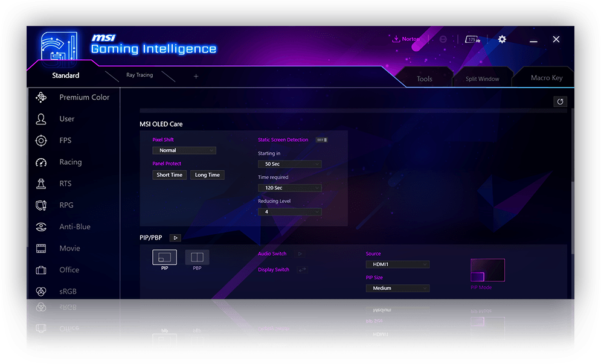601x364 pixels.
Task: Select PIP layout mode icon
Action: 164,257
